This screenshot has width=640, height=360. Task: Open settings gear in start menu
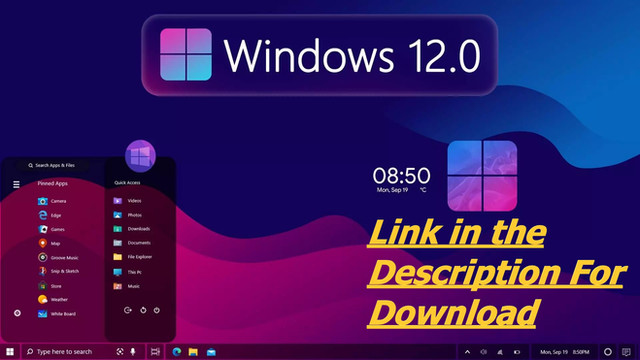point(17,313)
